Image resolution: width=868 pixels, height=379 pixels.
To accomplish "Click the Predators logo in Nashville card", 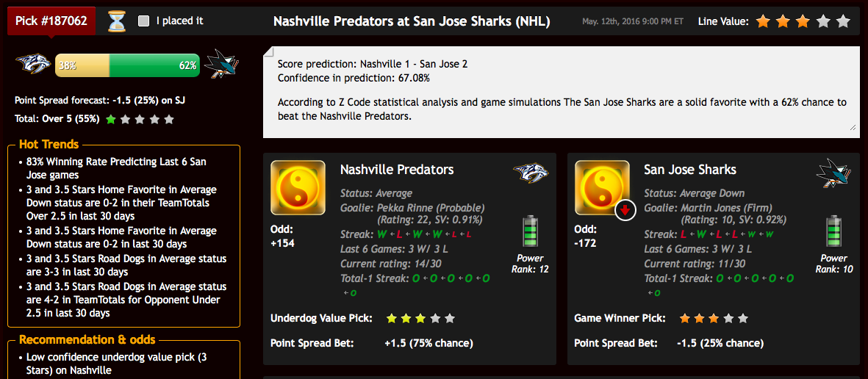I will coord(531,173).
